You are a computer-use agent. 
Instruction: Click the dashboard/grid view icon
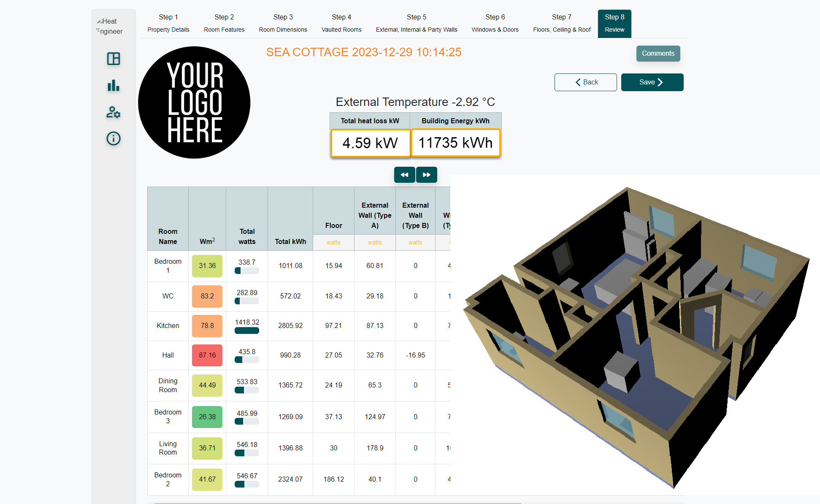point(114,59)
